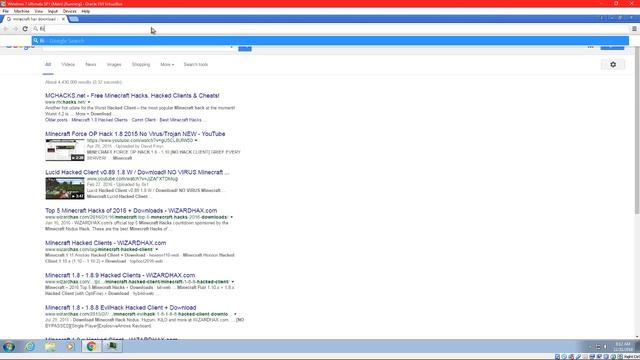Expand Minecraft Hacked Clients URL dropdown arrow
The image size is (640, 360).
click(156, 249)
